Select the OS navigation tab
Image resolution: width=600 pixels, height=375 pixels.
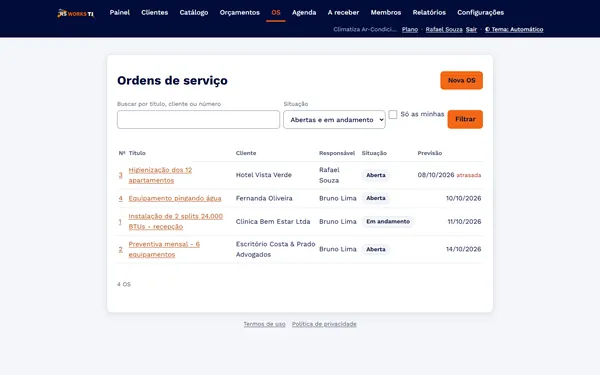click(276, 13)
